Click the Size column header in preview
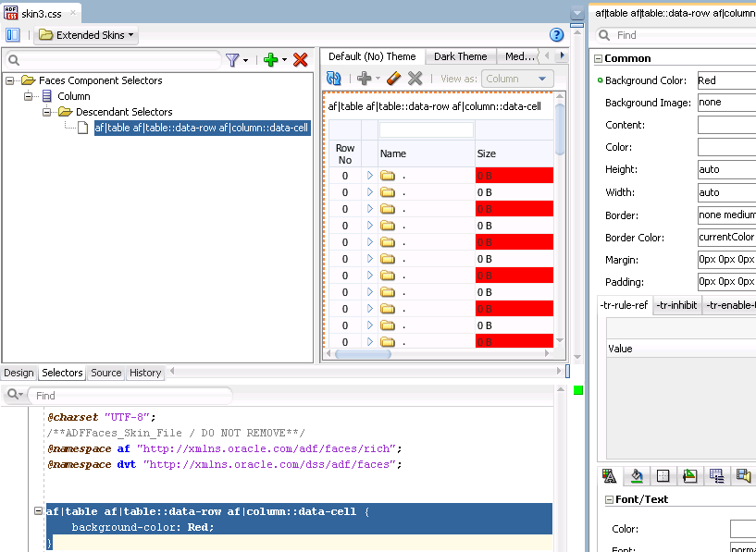756x552 pixels. point(514,153)
